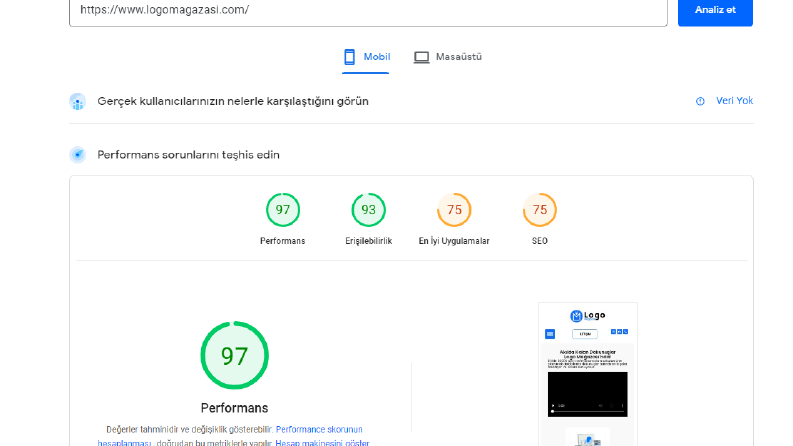
Task: Click the Logo image in page preview
Action: click(588, 316)
